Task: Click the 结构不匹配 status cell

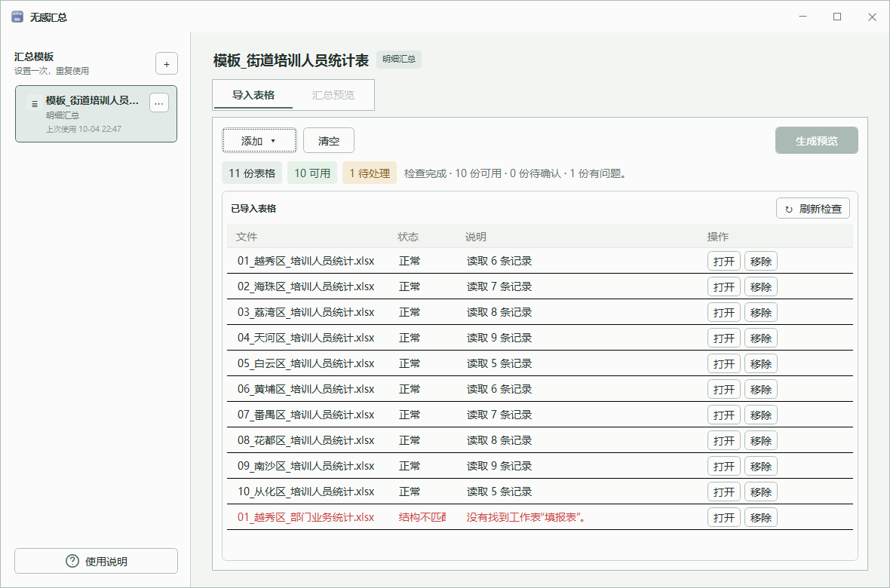Action: (422, 517)
